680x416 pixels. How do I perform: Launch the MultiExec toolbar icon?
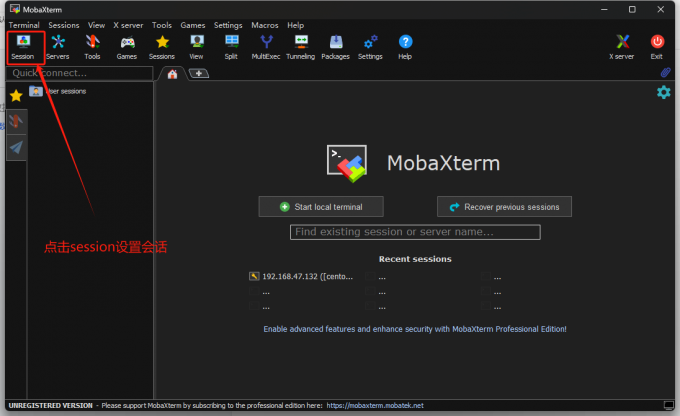click(266, 47)
